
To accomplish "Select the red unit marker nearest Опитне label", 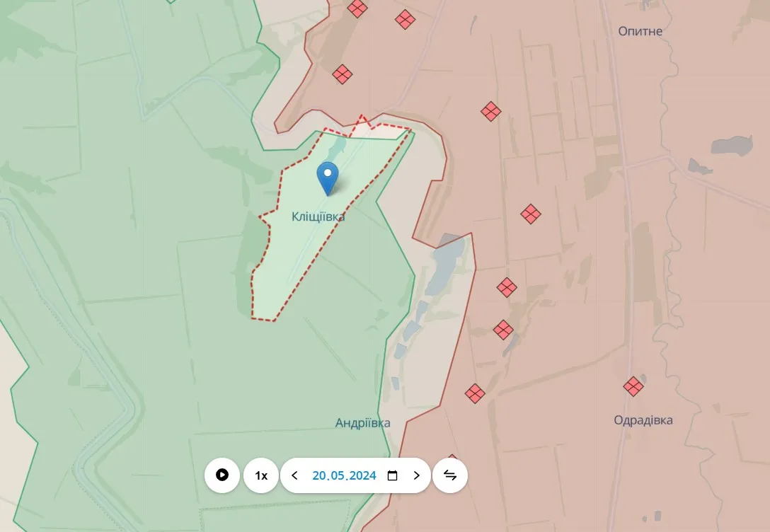I will point(490,111).
